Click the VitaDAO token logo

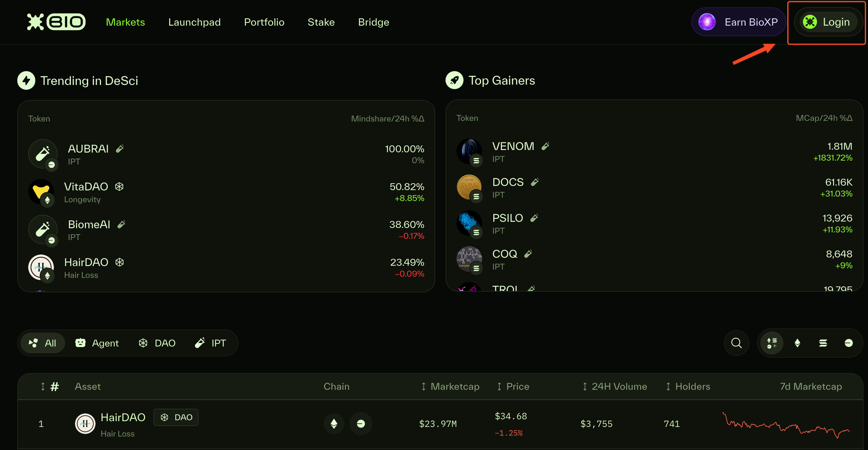[x=41, y=191]
